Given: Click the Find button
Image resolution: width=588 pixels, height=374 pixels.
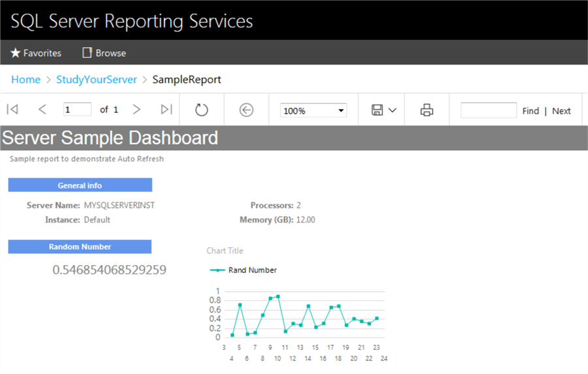Looking at the screenshot, I should pyautogui.click(x=531, y=111).
